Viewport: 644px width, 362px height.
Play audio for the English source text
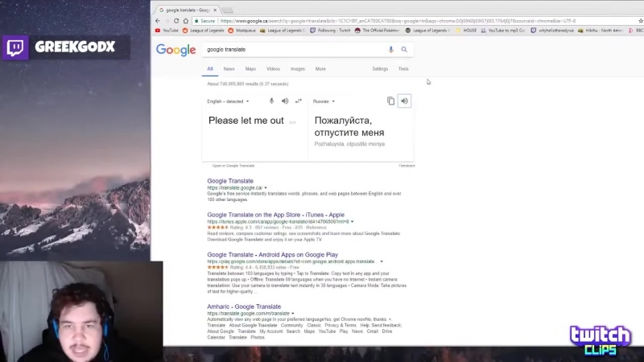coord(285,101)
